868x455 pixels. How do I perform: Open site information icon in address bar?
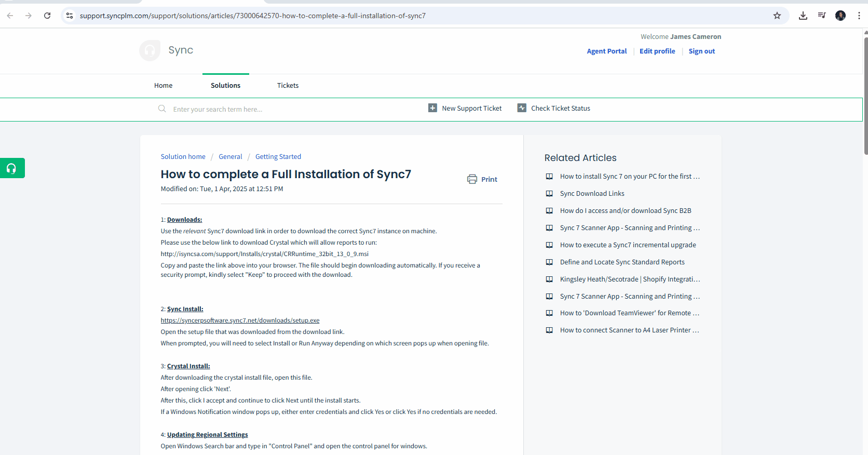(70, 16)
